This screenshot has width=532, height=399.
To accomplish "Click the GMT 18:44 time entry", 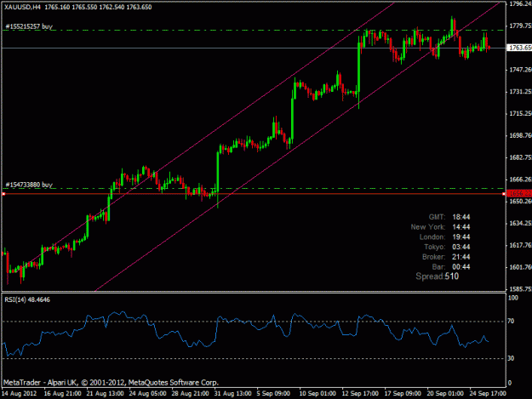I will point(449,217).
